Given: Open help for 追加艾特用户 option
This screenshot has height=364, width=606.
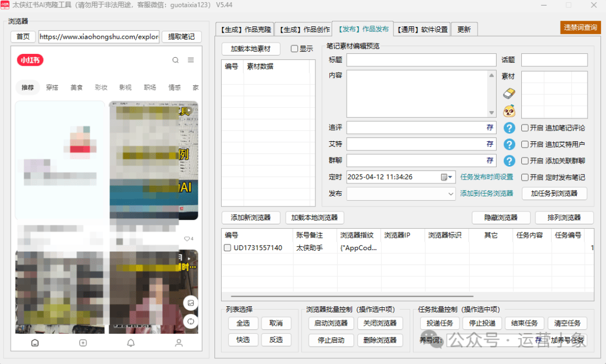Looking at the screenshot, I should click(x=509, y=145).
